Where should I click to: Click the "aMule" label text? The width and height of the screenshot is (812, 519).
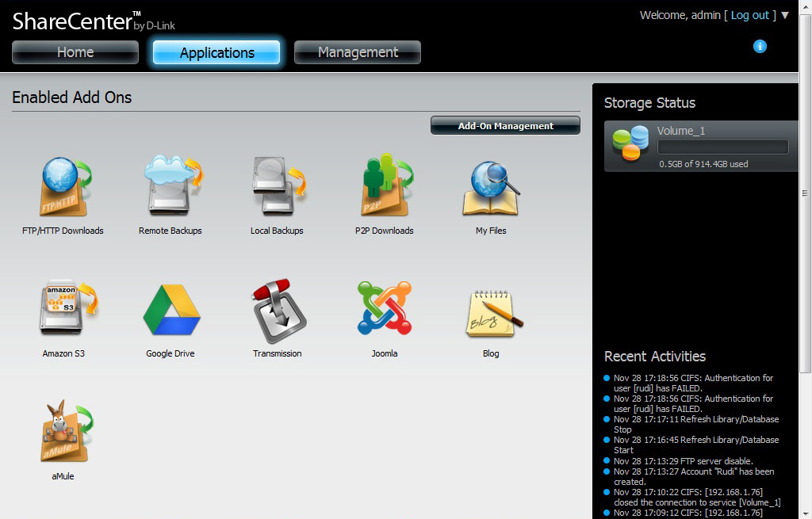(x=63, y=476)
